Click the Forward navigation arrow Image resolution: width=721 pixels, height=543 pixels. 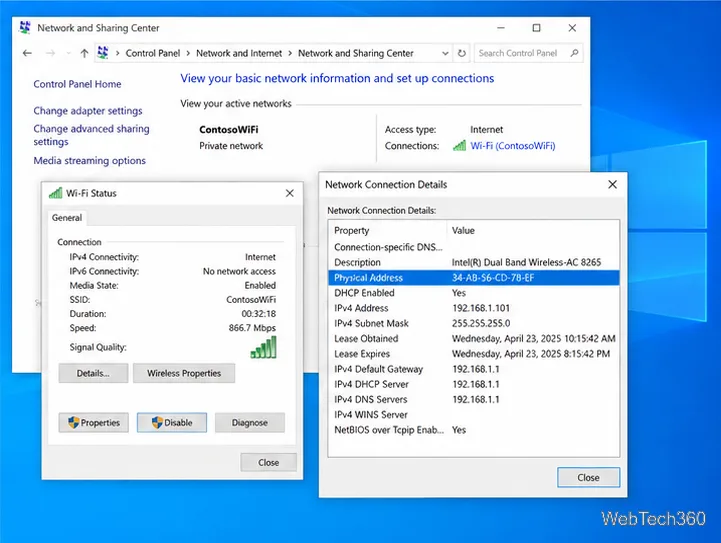coord(51,53)
